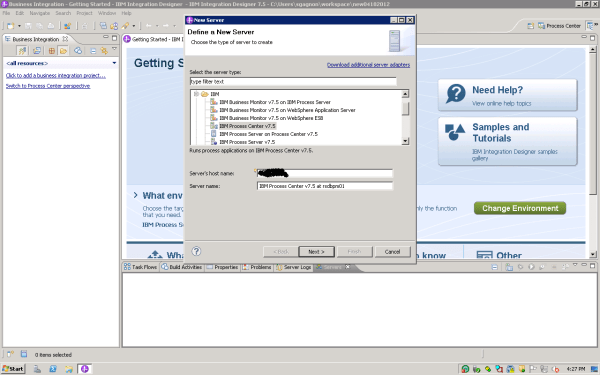
Task: Click the PowerShell icon in taskbar
Action: (x=53, y=368)
